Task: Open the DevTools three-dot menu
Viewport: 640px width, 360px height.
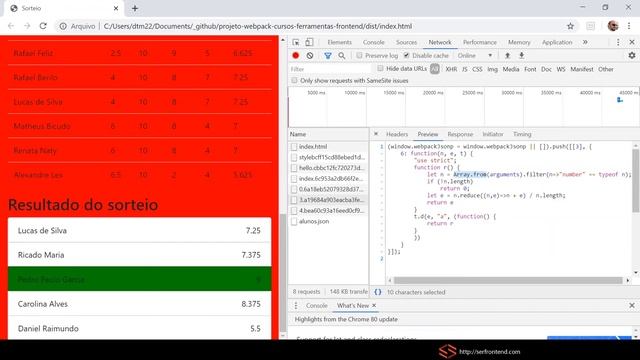Action: point(618,42)
